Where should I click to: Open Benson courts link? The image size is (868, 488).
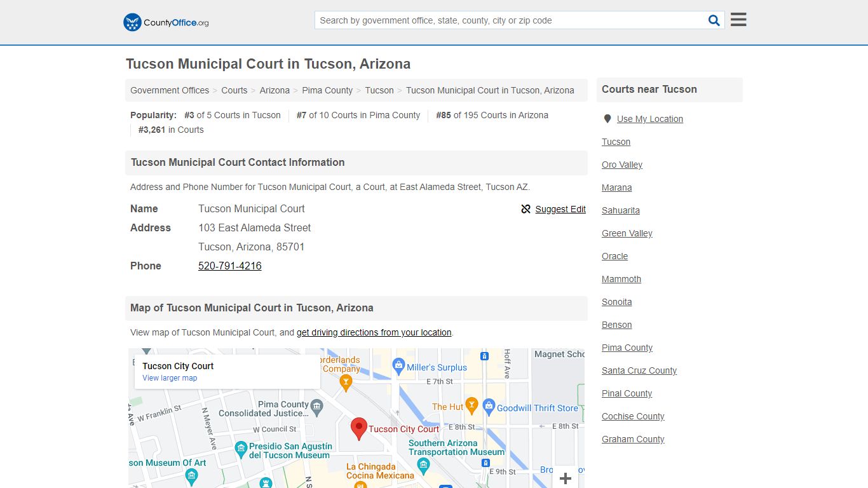point(617,325)
